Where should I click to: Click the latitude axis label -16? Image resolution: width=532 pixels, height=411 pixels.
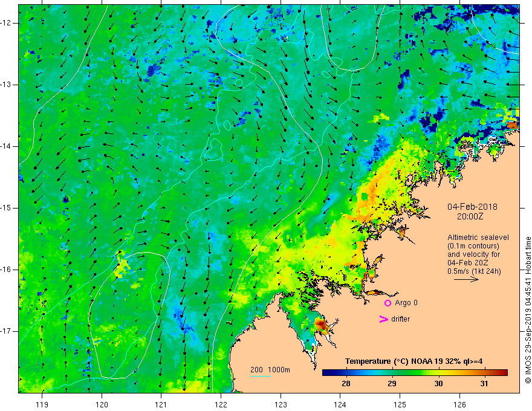pos(7,270)
